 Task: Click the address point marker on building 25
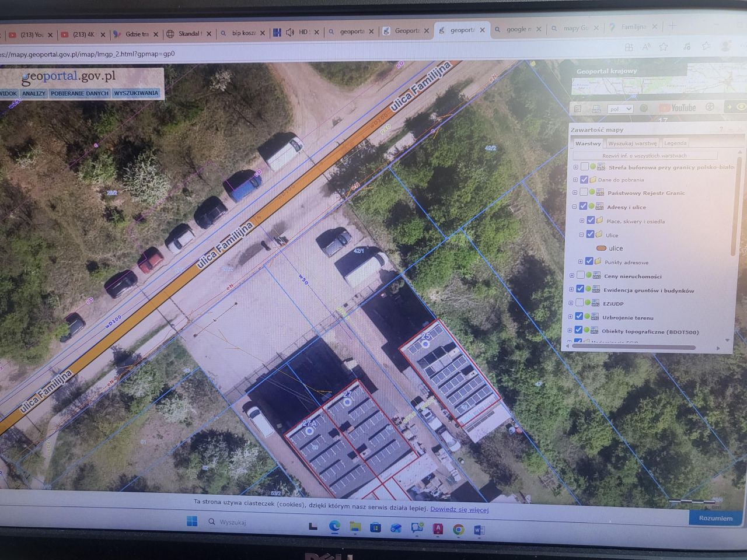(x=426, y=344)
